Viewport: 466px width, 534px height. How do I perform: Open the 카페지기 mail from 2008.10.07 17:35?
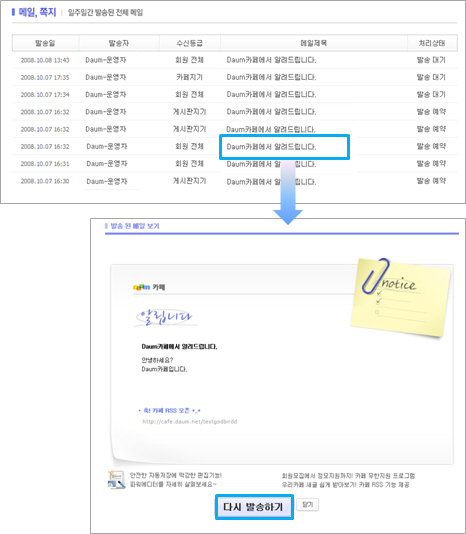coord(271,77)
